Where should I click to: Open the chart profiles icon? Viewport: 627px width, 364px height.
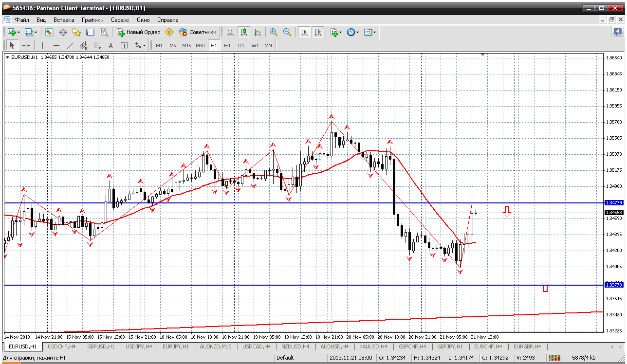[x=30, y=32]
